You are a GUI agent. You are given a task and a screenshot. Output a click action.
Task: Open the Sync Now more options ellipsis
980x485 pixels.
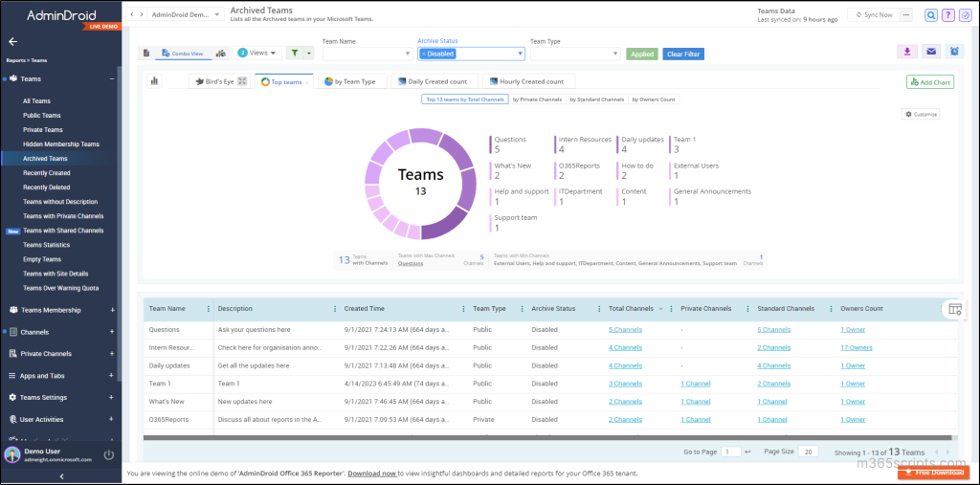coord(906,15)
